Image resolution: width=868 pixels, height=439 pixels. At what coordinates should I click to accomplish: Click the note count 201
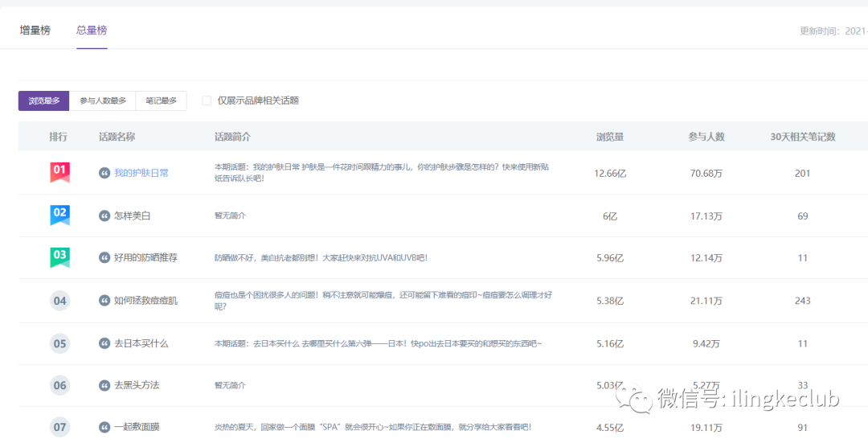pyautogui.click(x=803, y=174)
